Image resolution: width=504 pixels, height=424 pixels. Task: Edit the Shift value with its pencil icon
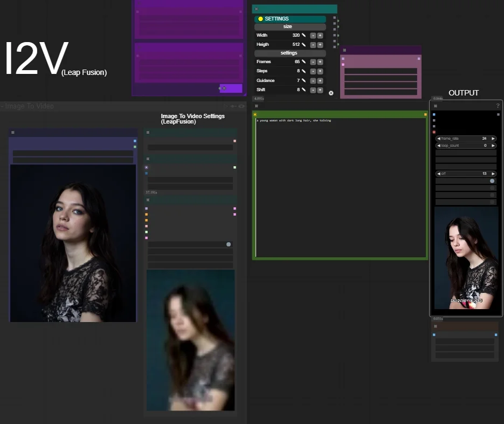[x=303, y=90]
